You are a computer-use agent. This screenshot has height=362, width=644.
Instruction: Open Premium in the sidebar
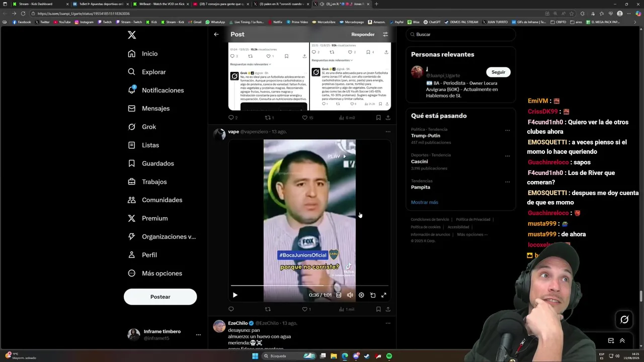(148, 218)
